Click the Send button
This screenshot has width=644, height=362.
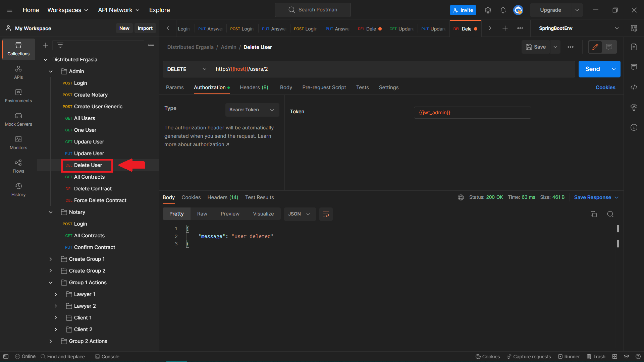(593, 69)
